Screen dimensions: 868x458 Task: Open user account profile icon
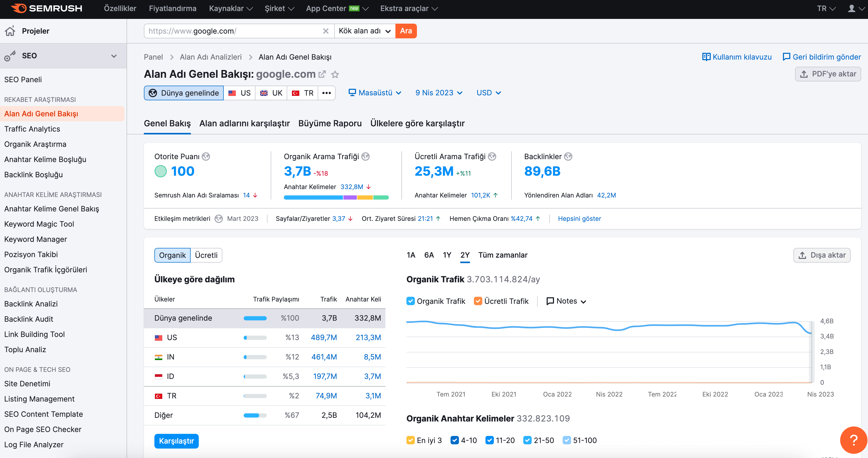coord(851,8)
